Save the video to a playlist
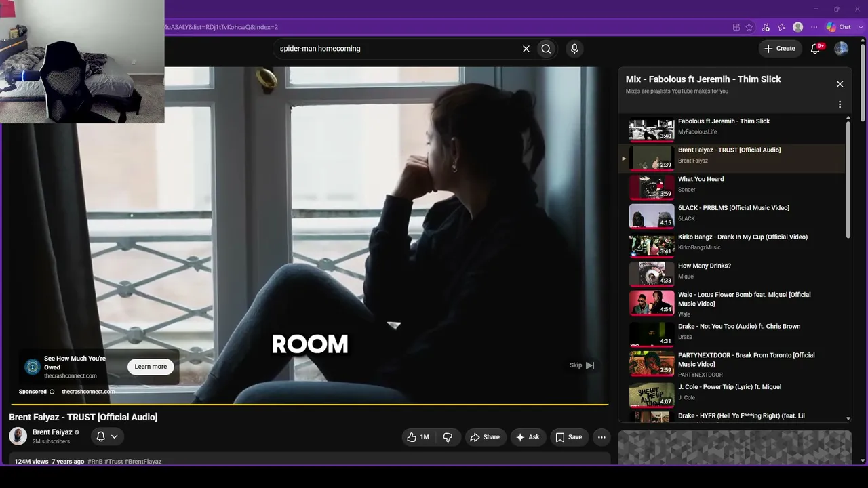868x488 pixels. tap(568, 437)
